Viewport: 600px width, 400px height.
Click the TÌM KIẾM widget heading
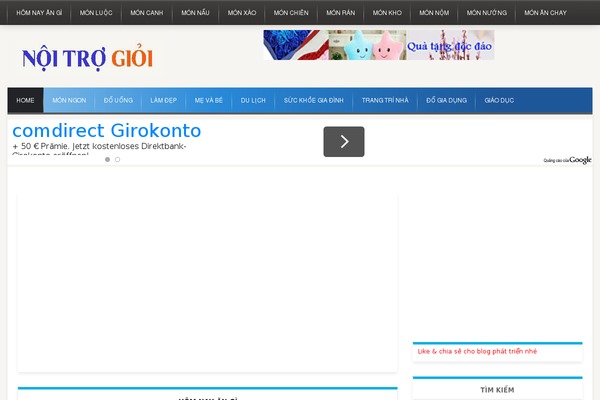497,390
